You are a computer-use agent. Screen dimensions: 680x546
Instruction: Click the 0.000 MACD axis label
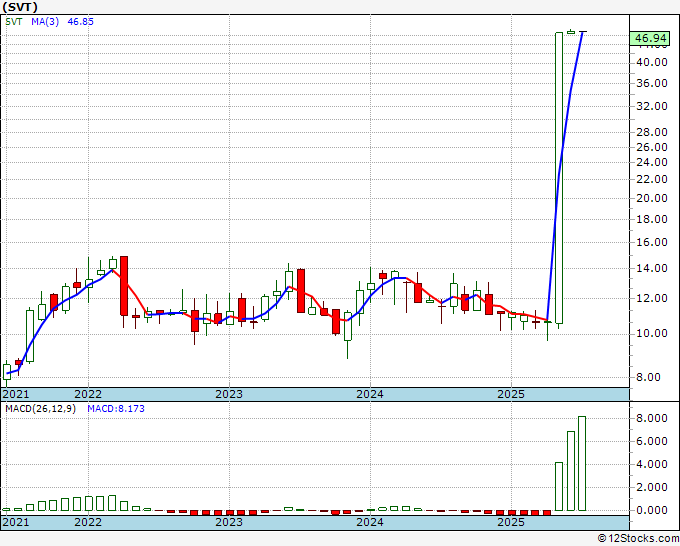pyautogui.click(x=652, y=510)
